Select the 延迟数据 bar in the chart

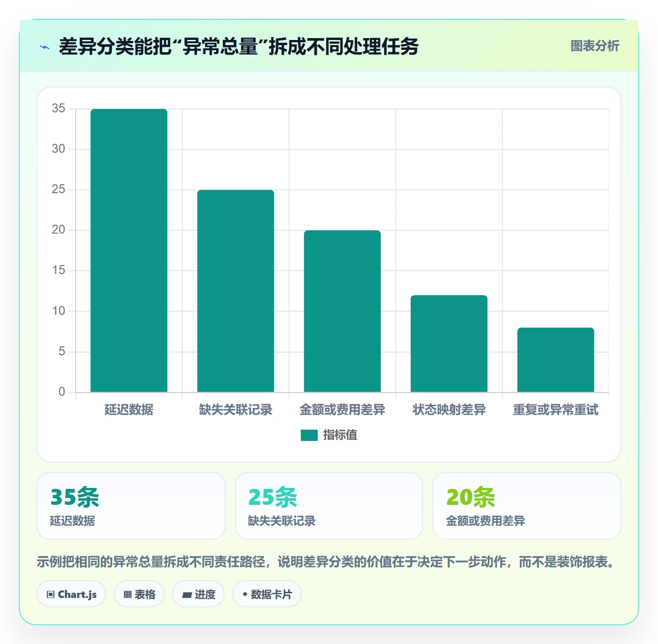(129, 251)
